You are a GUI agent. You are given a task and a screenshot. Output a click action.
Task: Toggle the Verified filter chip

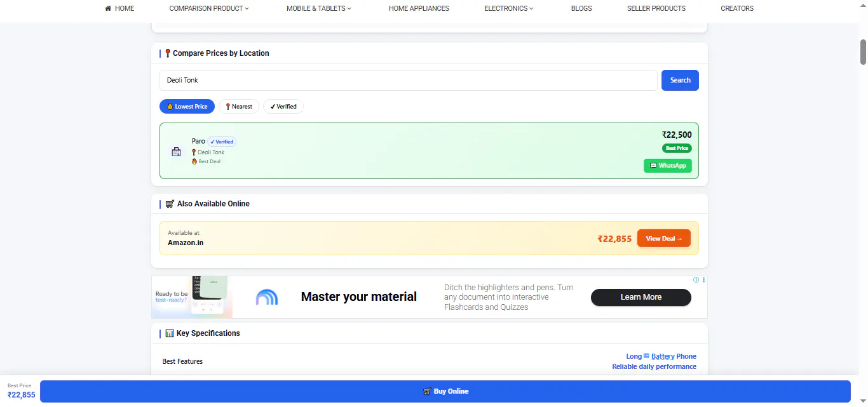pos(283,107)
